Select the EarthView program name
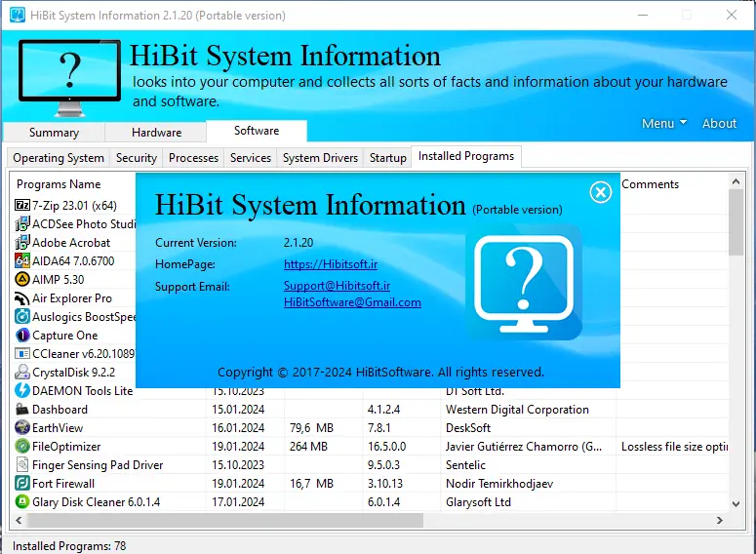The width and height of the screenshot is (756, 554). point(58,428)
